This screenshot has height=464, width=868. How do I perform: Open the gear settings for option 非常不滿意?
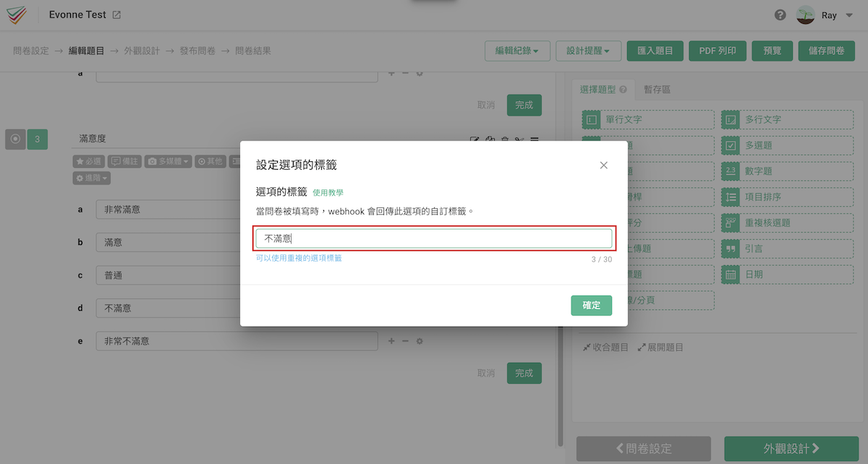[x=419, y=341]
